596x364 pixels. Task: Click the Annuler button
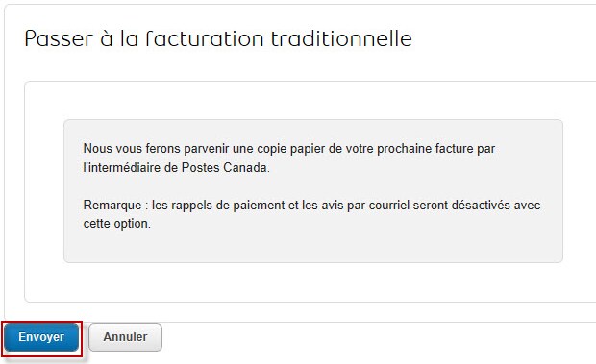pyautogui.click(x=125, y=337)
